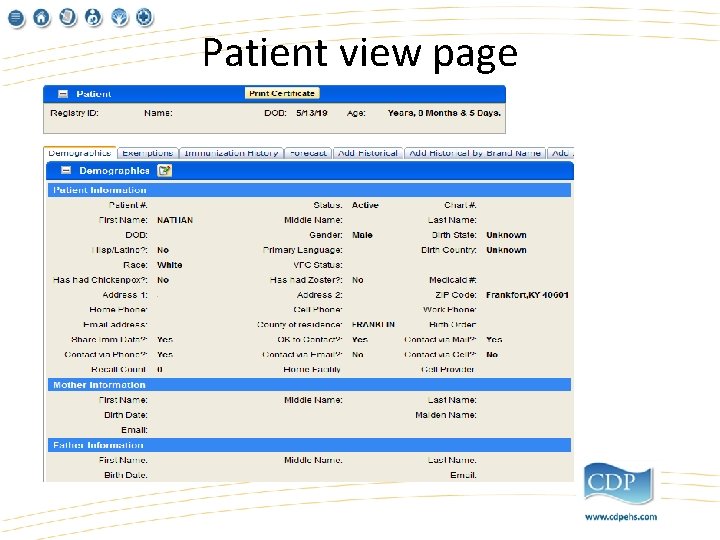Click the Cell Provider label

[x=448, y=370]
